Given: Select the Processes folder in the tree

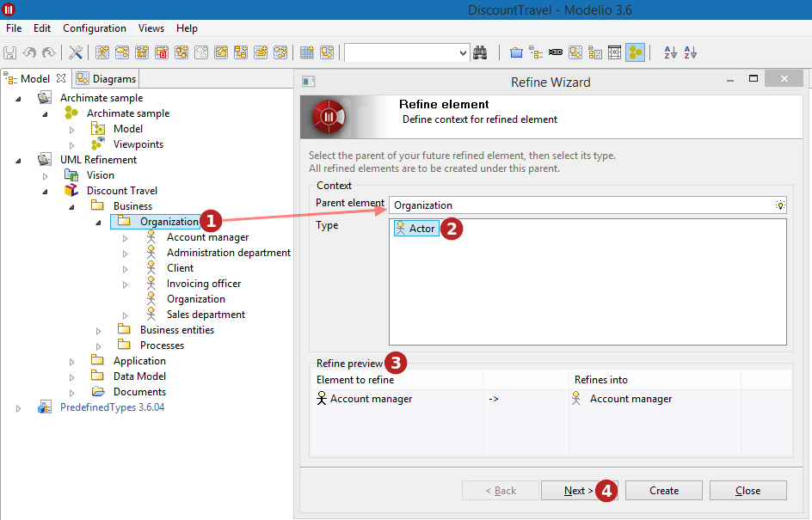Looking at the screenshot, I should click(x=162, y=346).
